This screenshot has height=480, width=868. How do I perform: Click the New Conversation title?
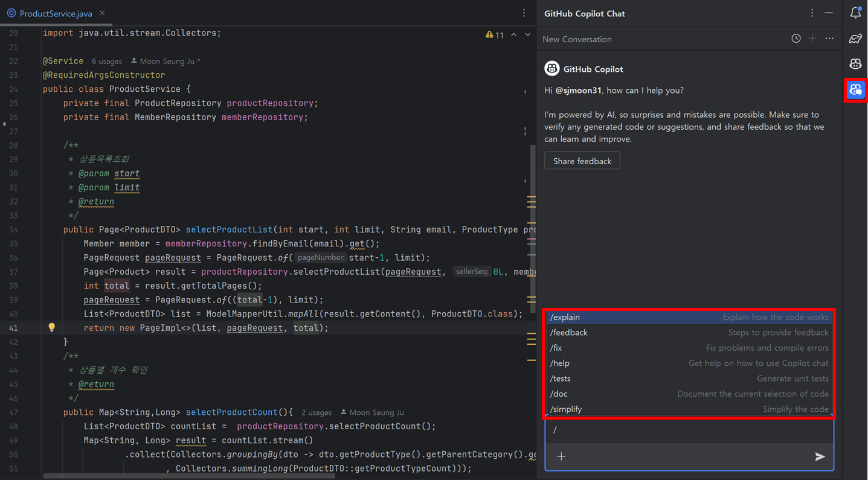tap(577, 39)
